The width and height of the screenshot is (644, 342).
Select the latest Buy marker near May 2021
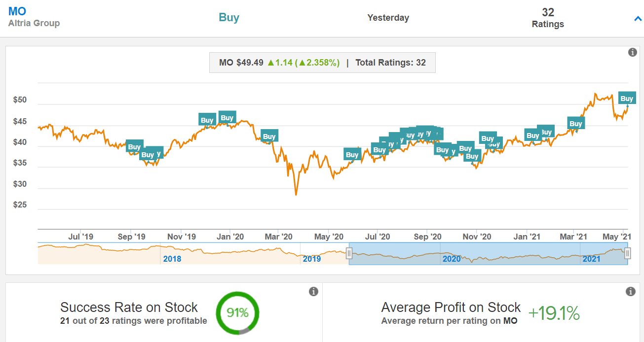(x=627, y=99)
